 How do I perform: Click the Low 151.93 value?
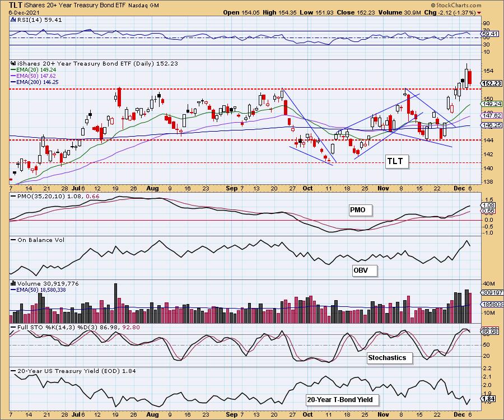[x=317, y=12]
